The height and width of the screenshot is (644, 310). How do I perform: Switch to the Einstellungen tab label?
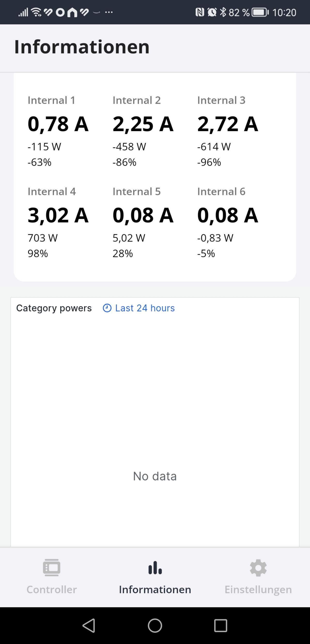click(x=258, y=590)
